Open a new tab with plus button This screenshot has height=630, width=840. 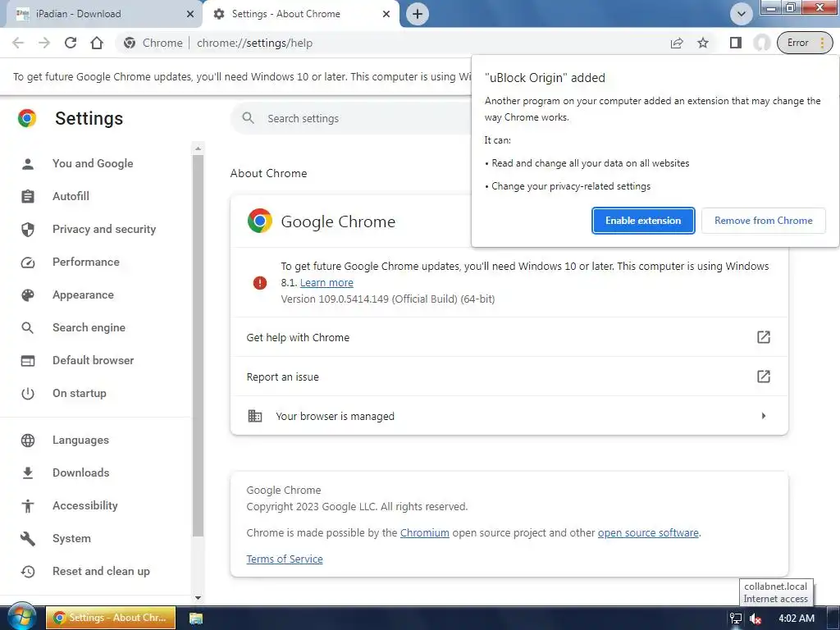coord(418,14)
